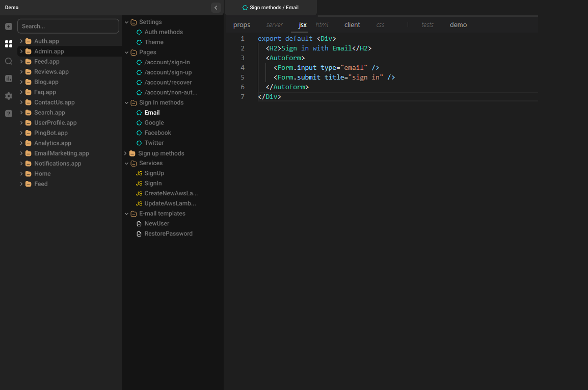Collapse the E-mail templates section

tap(126, 213)
